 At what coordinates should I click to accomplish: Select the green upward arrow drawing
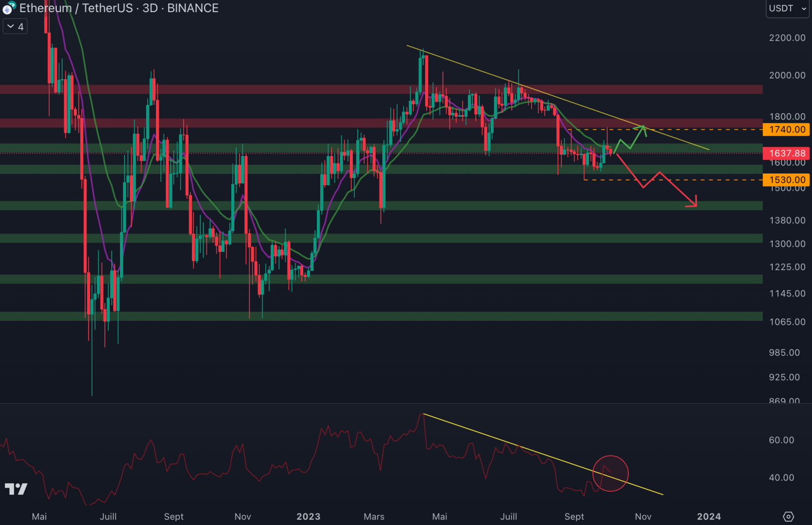630,139
